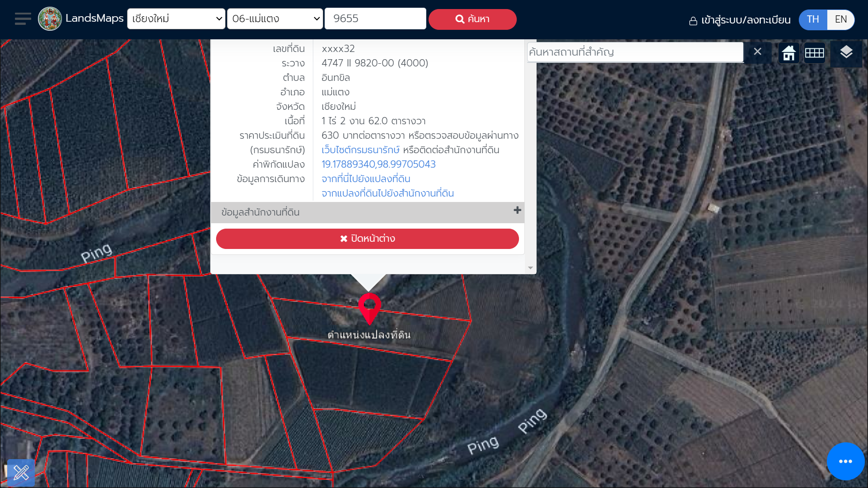Viewport: 868px width, 488px height.
Task: Open the district dropdown 06-แม่แตง
Action: 275,19
